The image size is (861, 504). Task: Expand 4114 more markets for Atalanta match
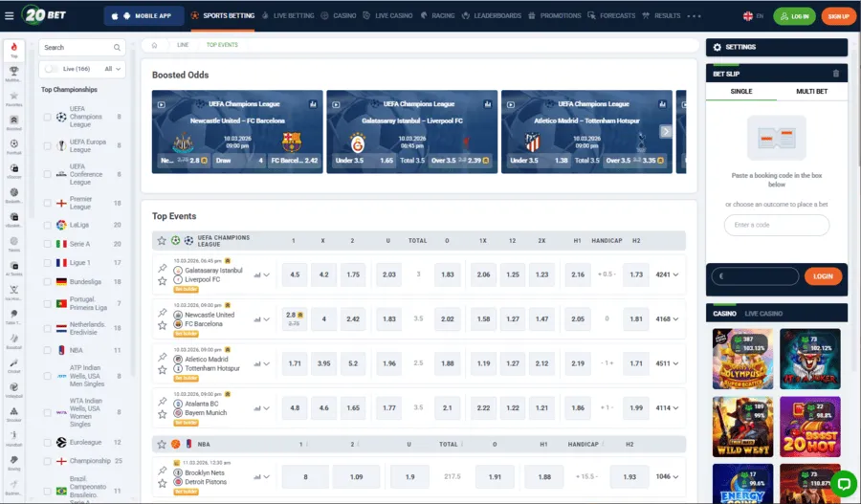[x=667, y=408]
